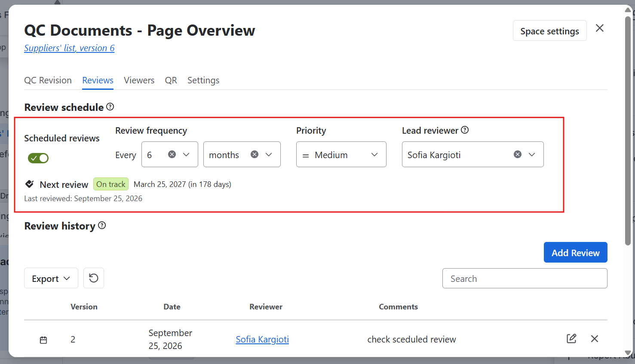Click the 'September 25, 2026' date cell
The image size is (635, 364).
pos(170,340)
